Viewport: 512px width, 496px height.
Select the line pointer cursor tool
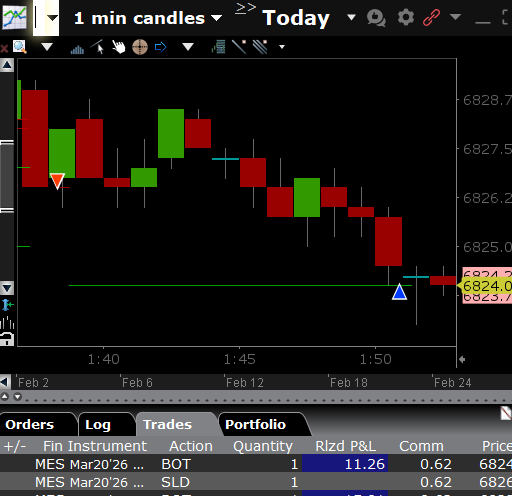[x=98, y=47]
